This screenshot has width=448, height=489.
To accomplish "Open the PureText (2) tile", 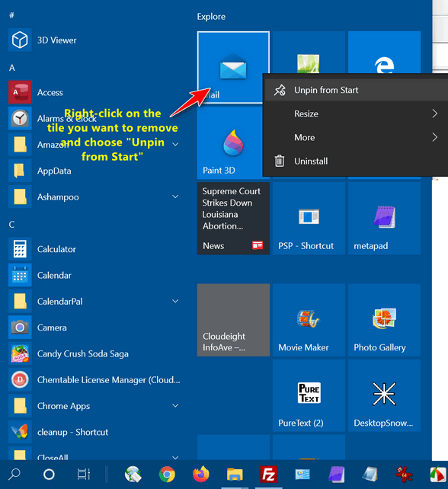I will [309, 395].
